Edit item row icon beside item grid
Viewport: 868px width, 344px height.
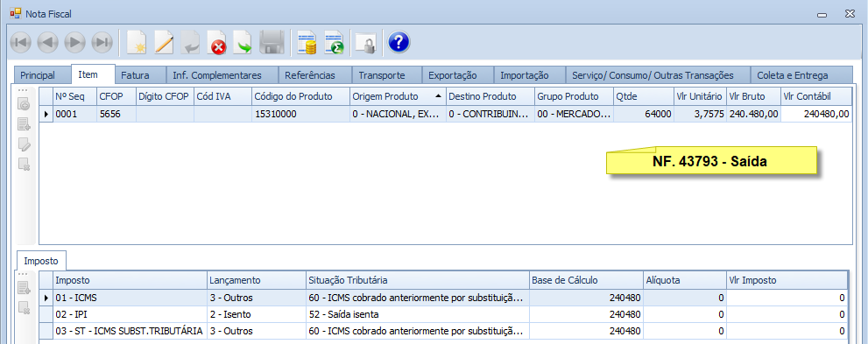pyautogui.click(x=24, y=144)
